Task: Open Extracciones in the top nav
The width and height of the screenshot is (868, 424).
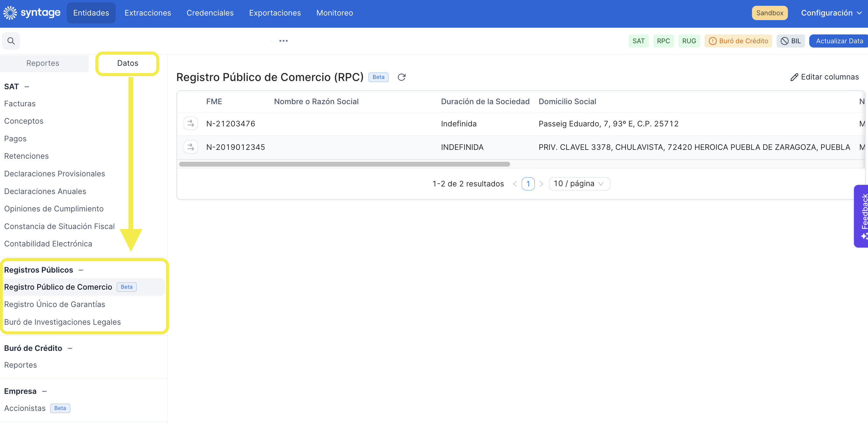Action: (x=148, y=13)
